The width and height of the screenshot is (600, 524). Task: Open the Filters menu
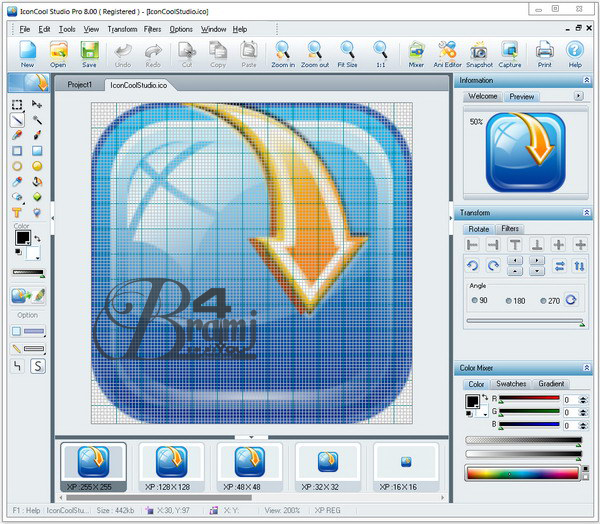pos(152,29)
